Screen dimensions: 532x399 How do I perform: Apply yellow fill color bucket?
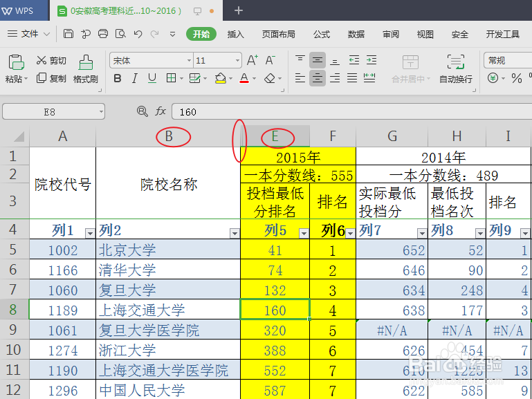[x=221, y=78]
